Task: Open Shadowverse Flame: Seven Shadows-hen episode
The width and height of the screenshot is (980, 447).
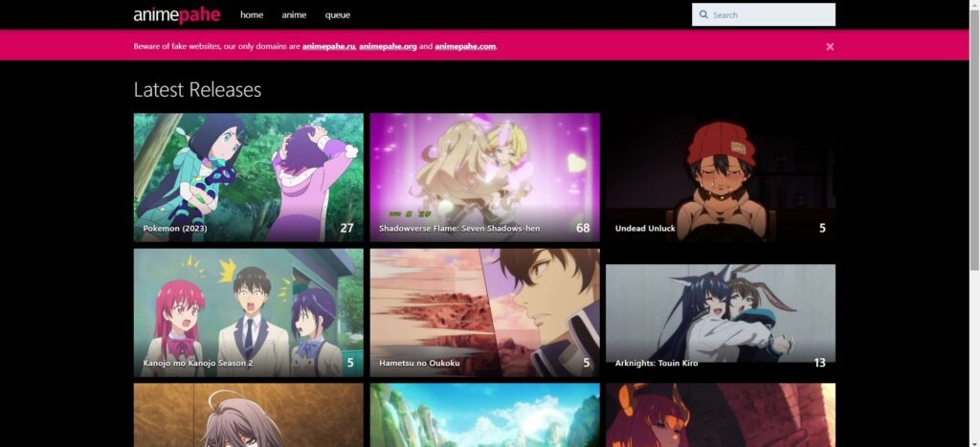Action: coord(484,177)
